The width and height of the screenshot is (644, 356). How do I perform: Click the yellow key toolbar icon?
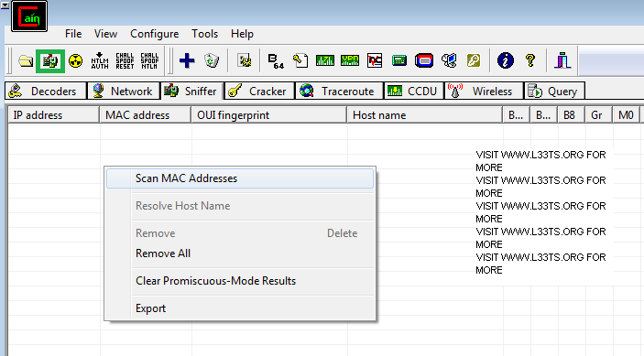coord(474,60)
